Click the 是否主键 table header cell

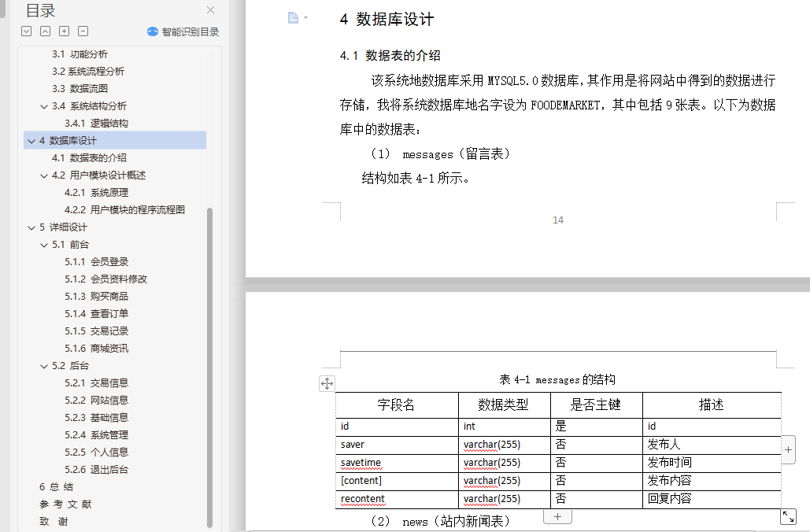[596, 405]
